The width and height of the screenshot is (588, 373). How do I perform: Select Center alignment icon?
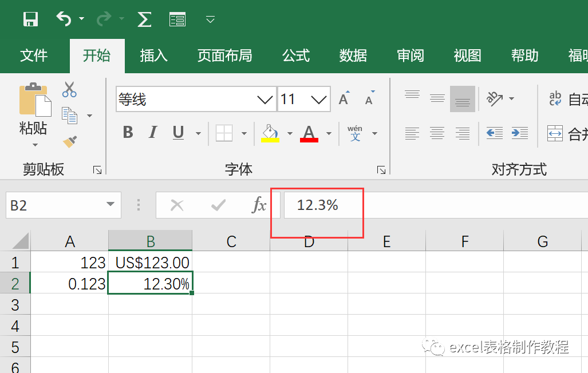pos(437,133)
